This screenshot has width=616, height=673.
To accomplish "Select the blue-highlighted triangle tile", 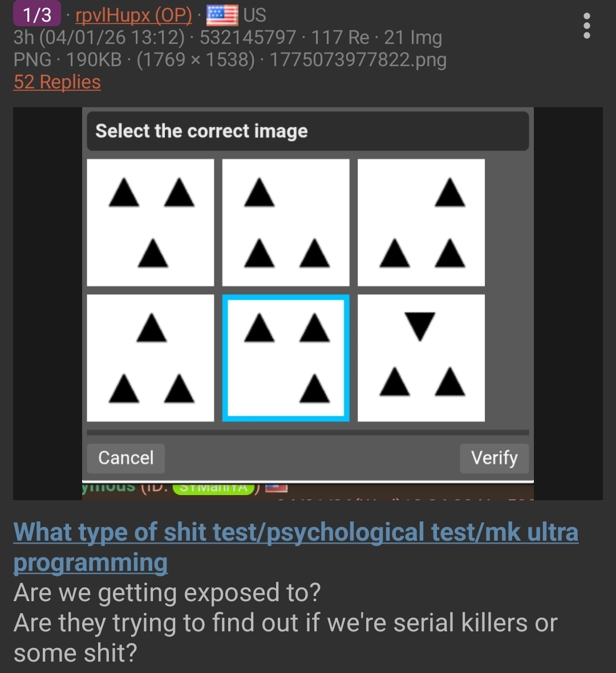I will (x=286, y=358).
